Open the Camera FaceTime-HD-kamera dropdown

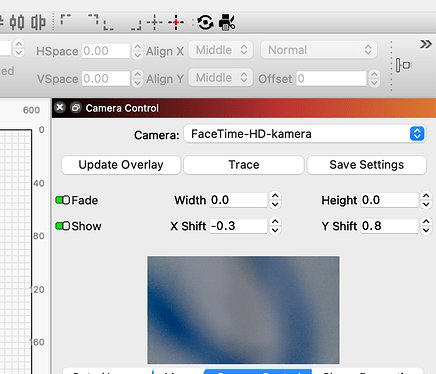tap(305, 134)
